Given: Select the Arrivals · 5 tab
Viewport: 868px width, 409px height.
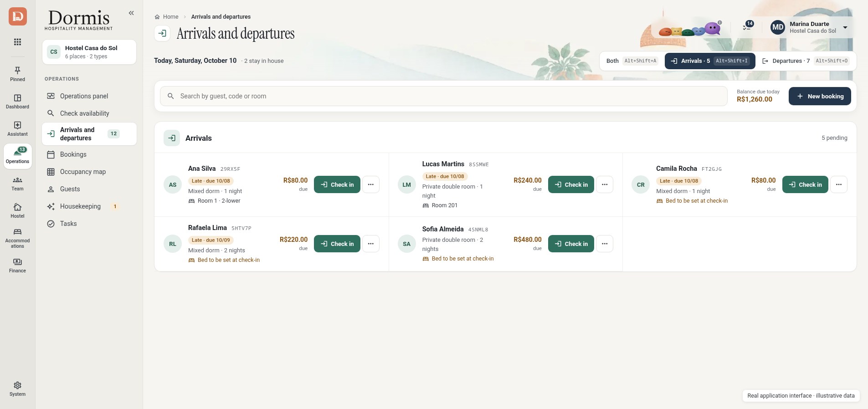Looking at the screenshot, I should point(710,61).
